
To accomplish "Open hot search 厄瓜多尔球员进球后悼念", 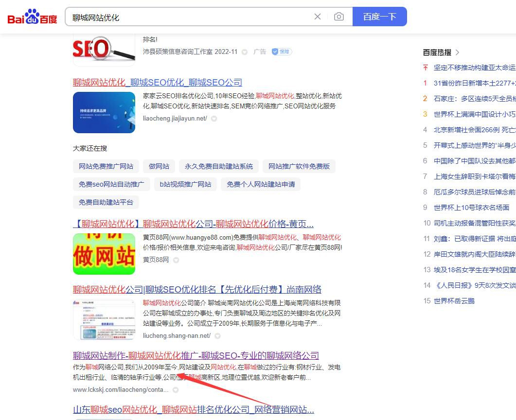I will tap(475, 192).
